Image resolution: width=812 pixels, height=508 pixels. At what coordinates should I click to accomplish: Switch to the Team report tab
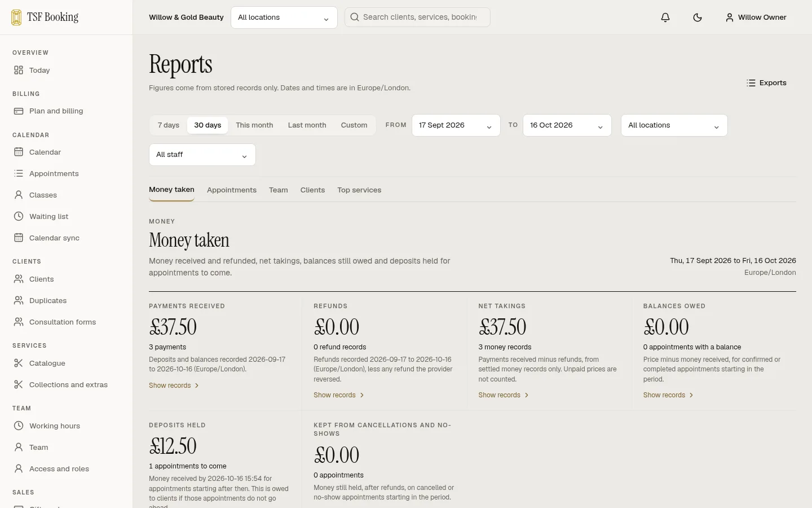coord(279,190)
